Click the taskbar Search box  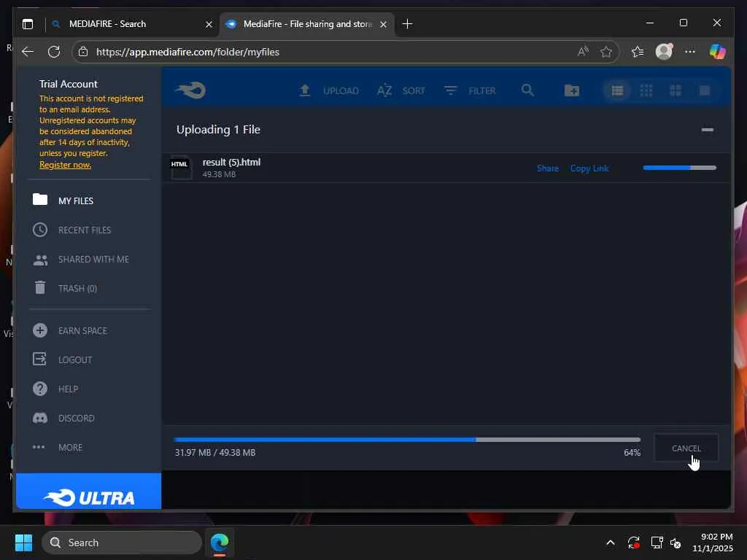(x=122, y=542)
